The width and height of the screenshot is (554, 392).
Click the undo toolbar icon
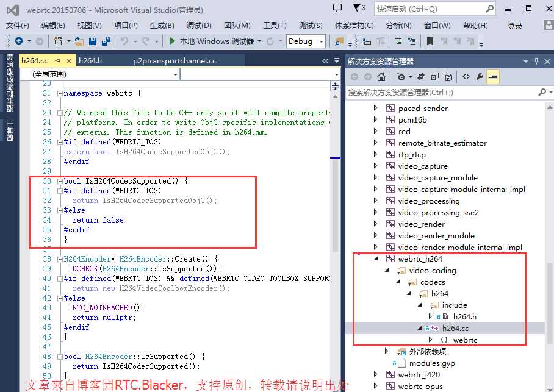click(124, 41)
